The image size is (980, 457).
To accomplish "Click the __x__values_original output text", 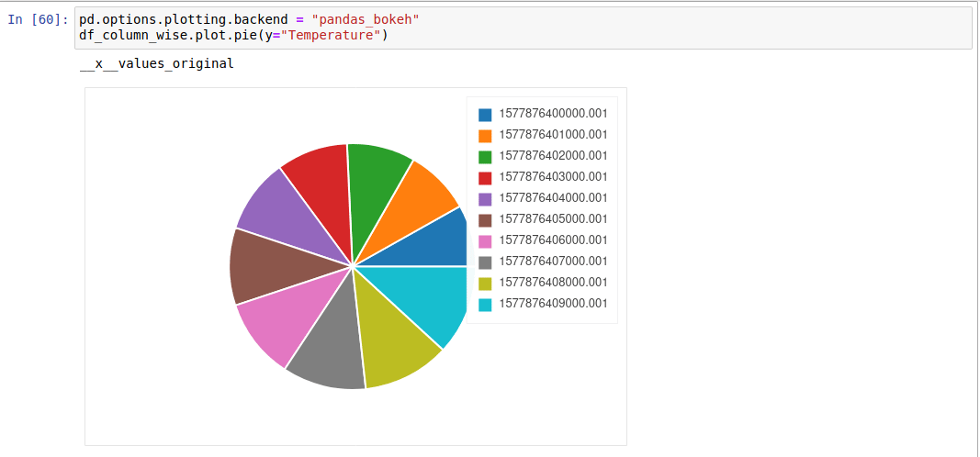I will pos(157,63).
